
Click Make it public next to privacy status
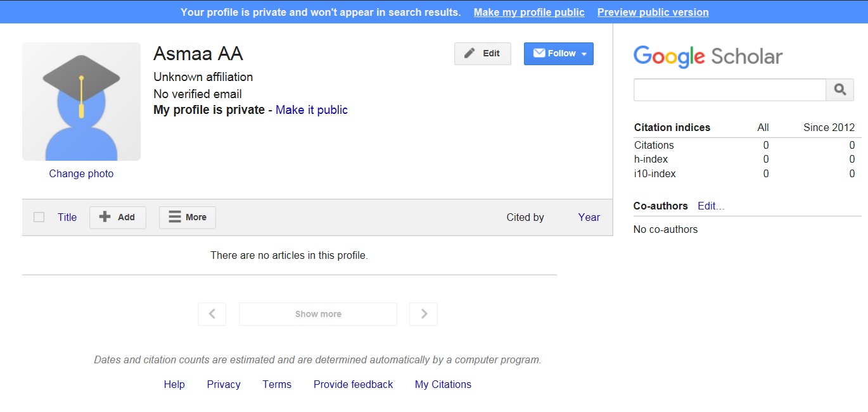coord(311,109)
